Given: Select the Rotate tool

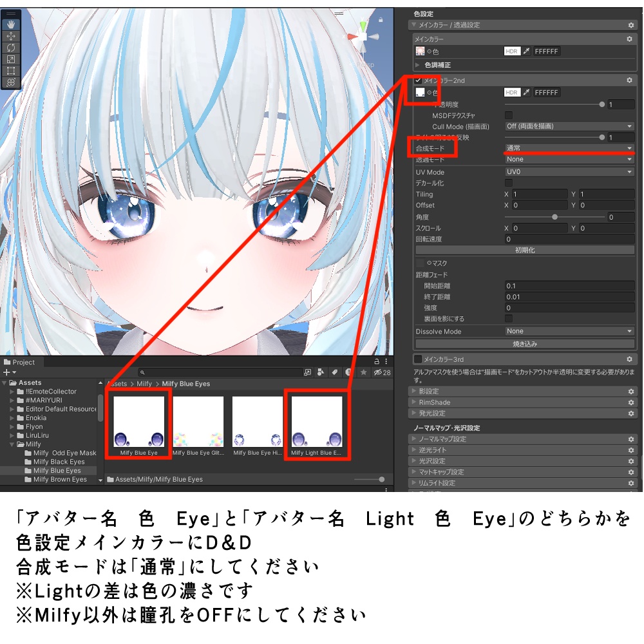Looking at the screenshot, I should pyautogui.click(x=12, y=48).
